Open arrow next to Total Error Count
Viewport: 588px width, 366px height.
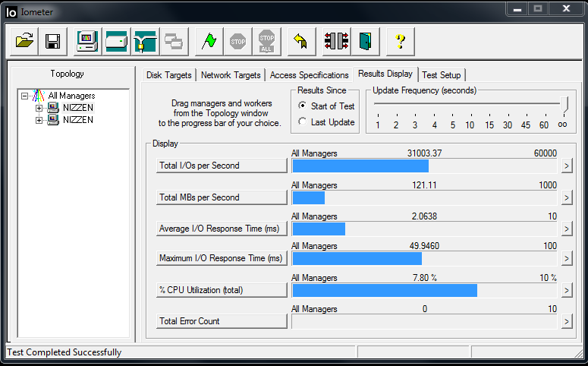567,321
